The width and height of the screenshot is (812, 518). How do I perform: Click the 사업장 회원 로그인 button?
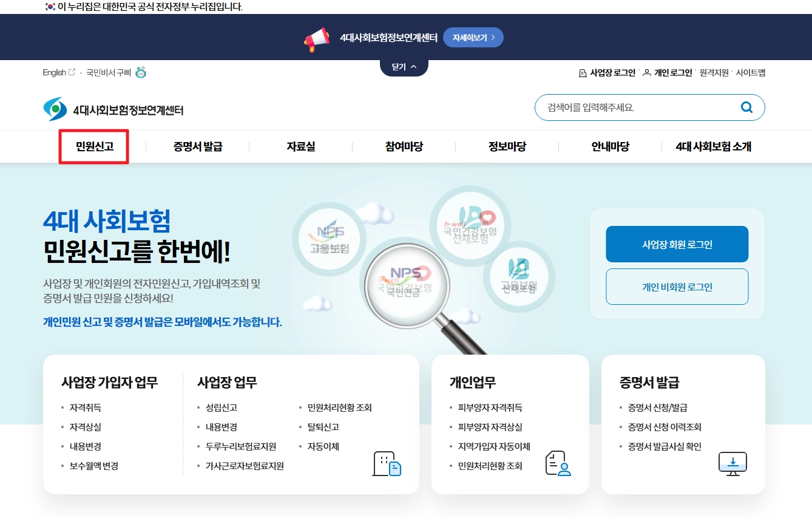(677, 244)
